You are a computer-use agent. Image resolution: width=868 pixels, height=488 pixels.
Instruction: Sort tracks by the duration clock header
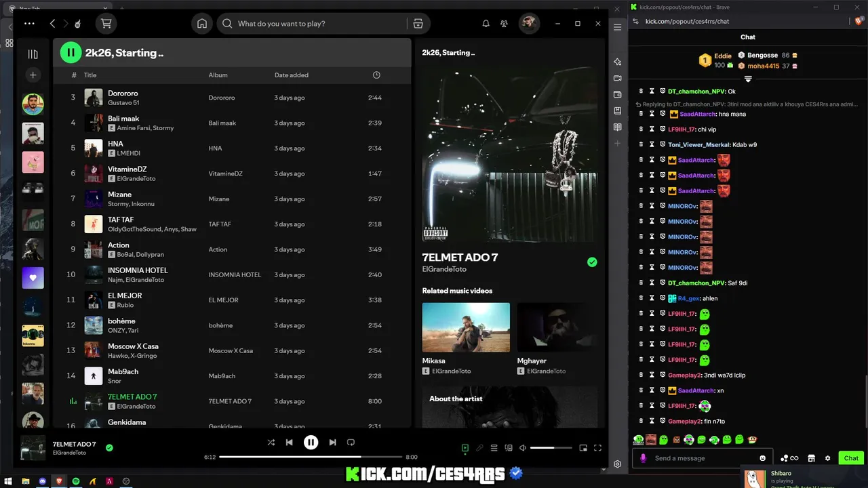pyautogui.click(x=376, y=75)
